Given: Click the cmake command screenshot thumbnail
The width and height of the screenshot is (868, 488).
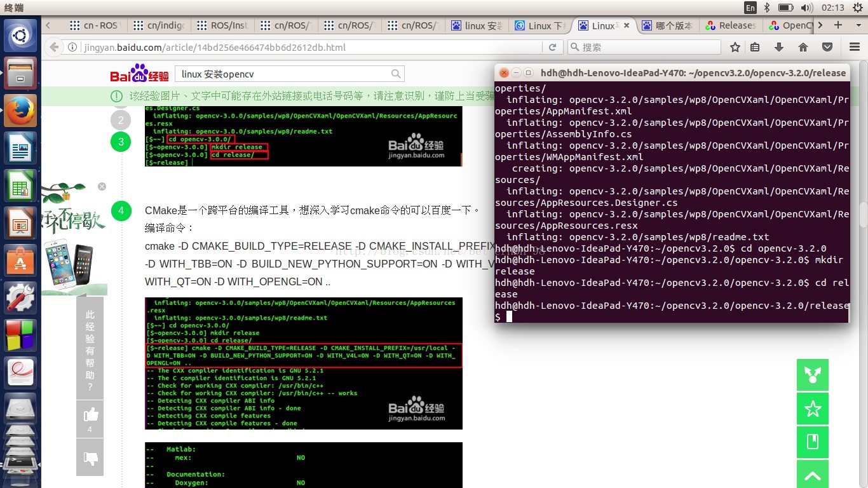Looking at the screenshot, I should tap(304, 363).
